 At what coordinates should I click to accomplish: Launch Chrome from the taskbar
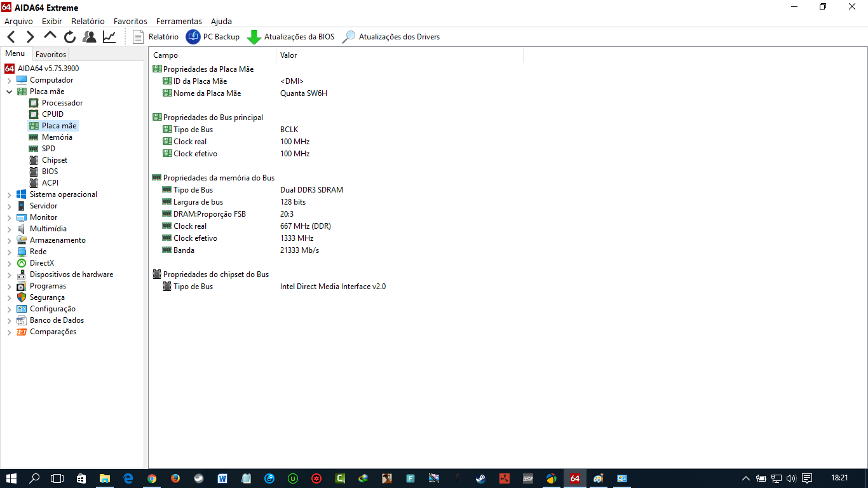click(152, 478)
